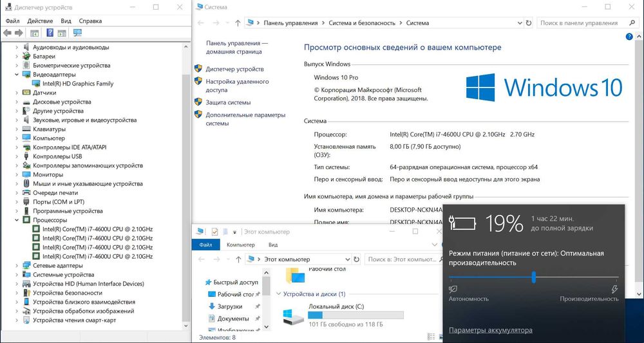Click the Print queues category icon
This screenshot has height=343, width=644.
point(26,193)
